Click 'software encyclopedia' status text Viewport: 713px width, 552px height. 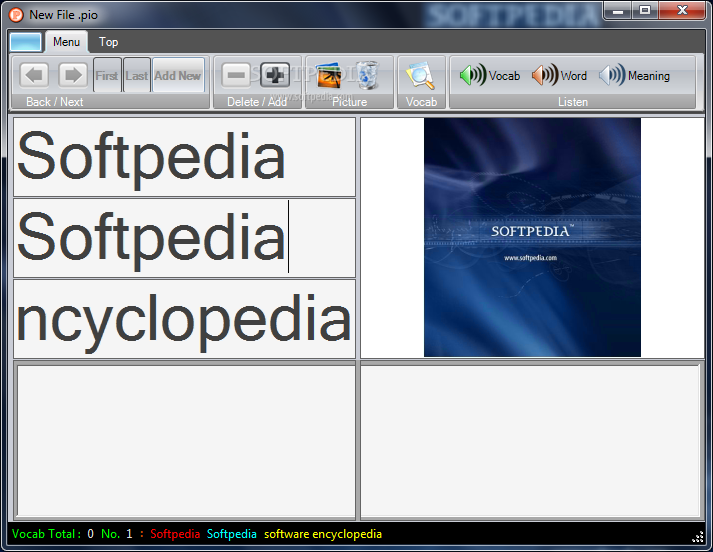[x=323, y=534]
